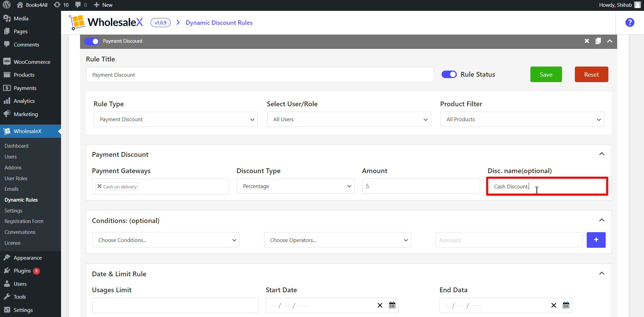Image resolution: width=644 pixels, height=317 pixels.
Task: Click the discount Amount field showing 5
Action: click(421, 186)
